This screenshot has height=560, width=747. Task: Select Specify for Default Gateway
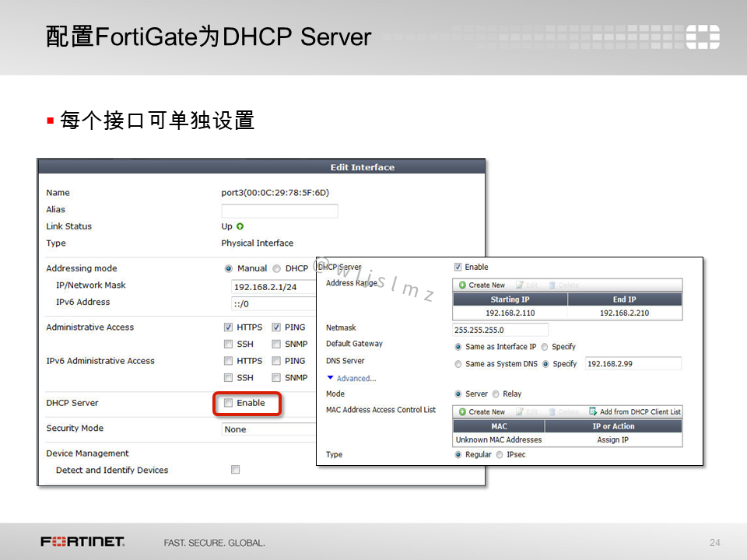click(545, 347)
